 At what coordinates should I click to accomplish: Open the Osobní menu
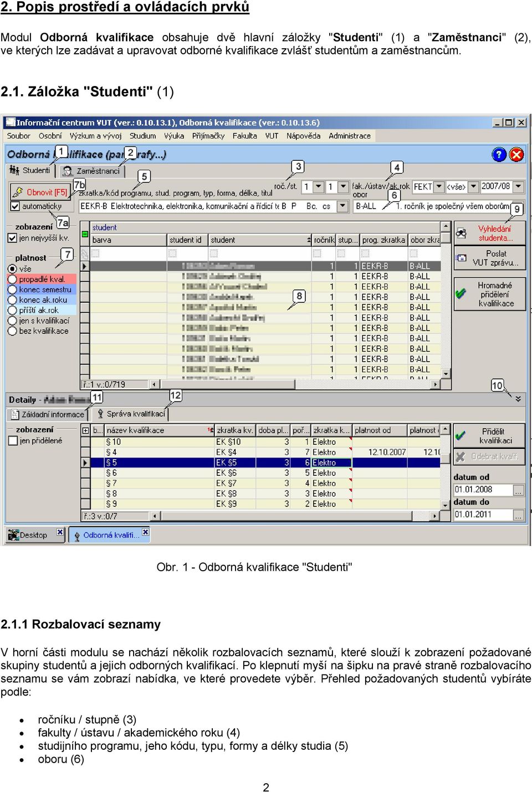pos(50,136)
